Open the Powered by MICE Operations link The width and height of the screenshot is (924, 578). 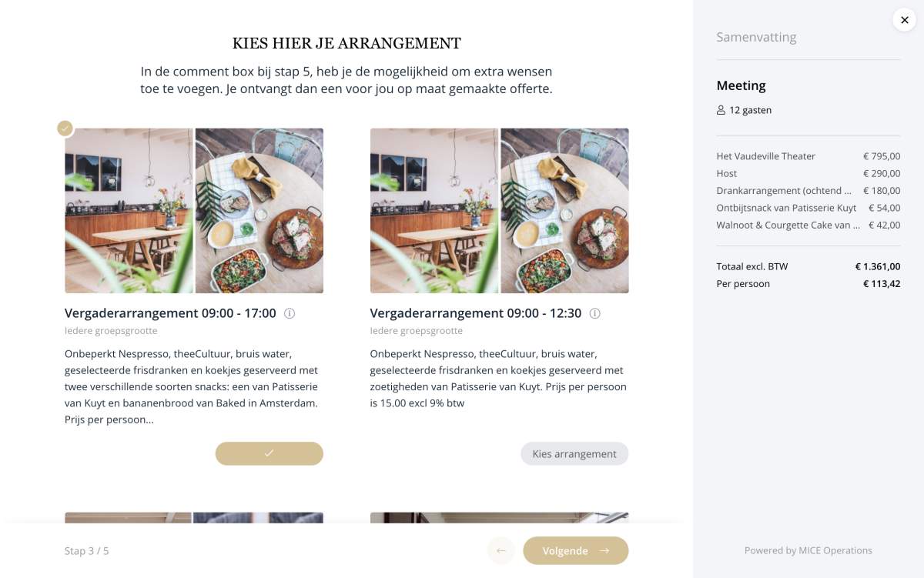point(808,550)
